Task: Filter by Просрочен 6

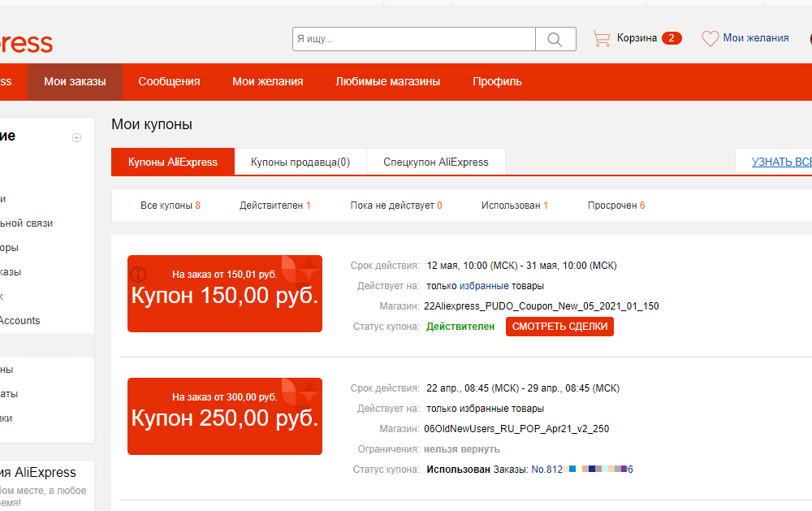Action: (616, 206)
